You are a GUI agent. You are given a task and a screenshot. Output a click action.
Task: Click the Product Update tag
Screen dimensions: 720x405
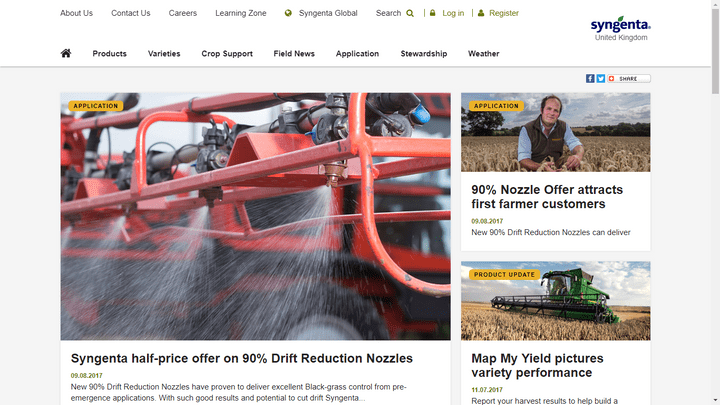point(504,275)
